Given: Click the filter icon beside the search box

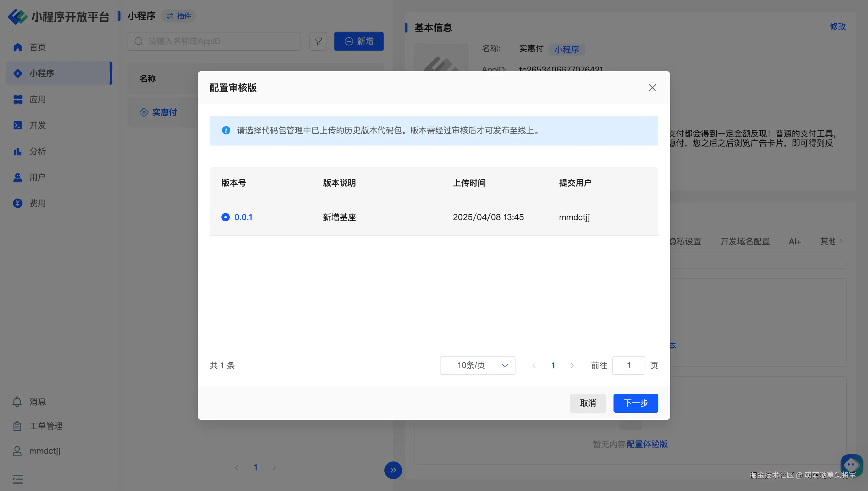Looking at the screenshot, I should [x=318, y=41].
